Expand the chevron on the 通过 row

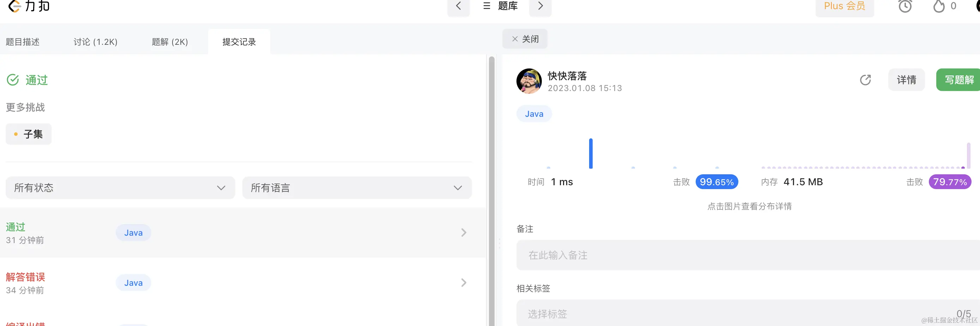tap(464, 233)
